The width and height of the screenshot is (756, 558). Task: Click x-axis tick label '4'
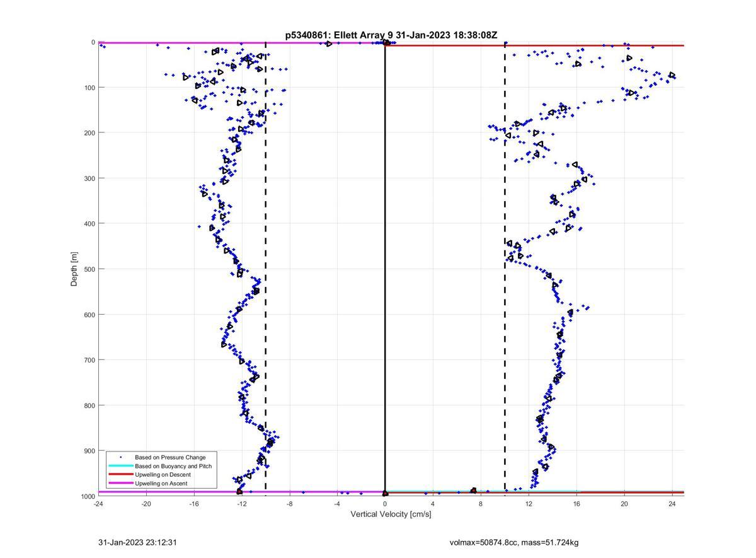(433, 504)
